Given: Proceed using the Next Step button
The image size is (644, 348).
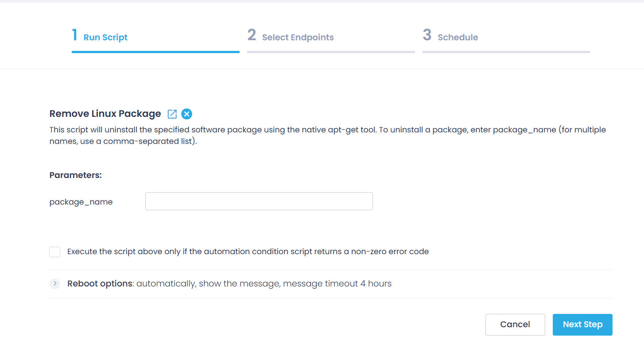Looking at the screenshot, I should click(x=582, y=325).
